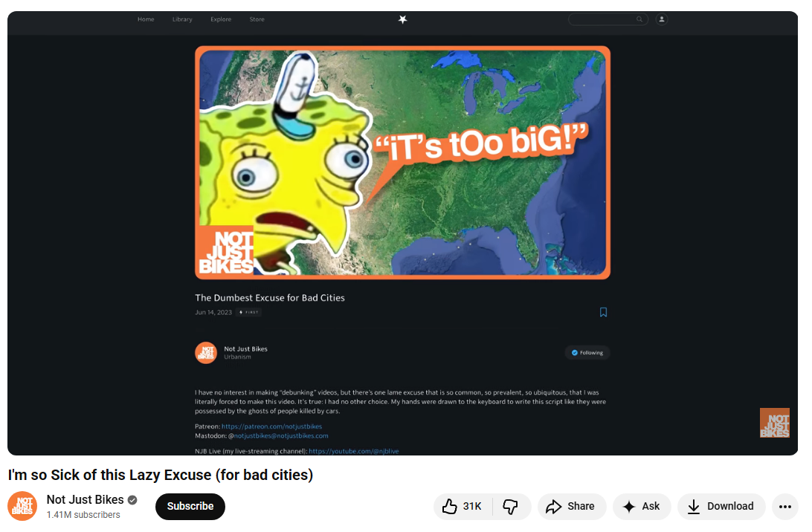
Task: Click the SpongeBob 'iT's tOo biG!' thumbnail
Action: [402, 163]
